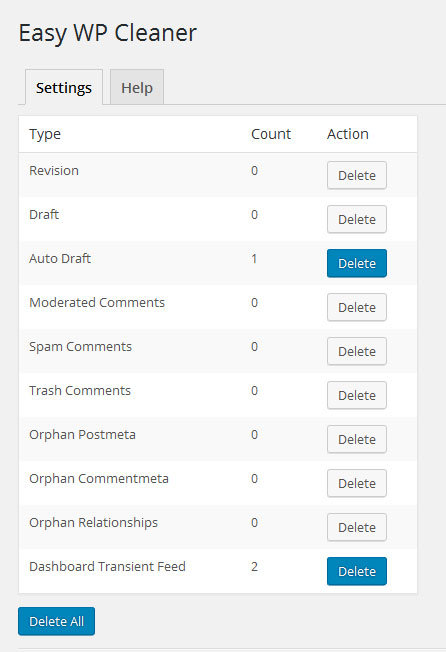446x652 pixels.
Task: Delete Orphan Commentmeta records
Action: (357, 483)
